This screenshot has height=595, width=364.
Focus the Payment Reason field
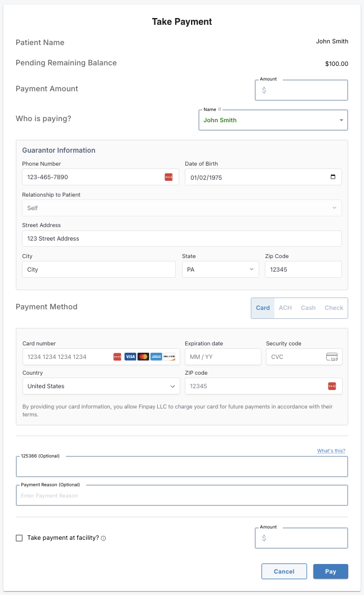tap(182, 496)
